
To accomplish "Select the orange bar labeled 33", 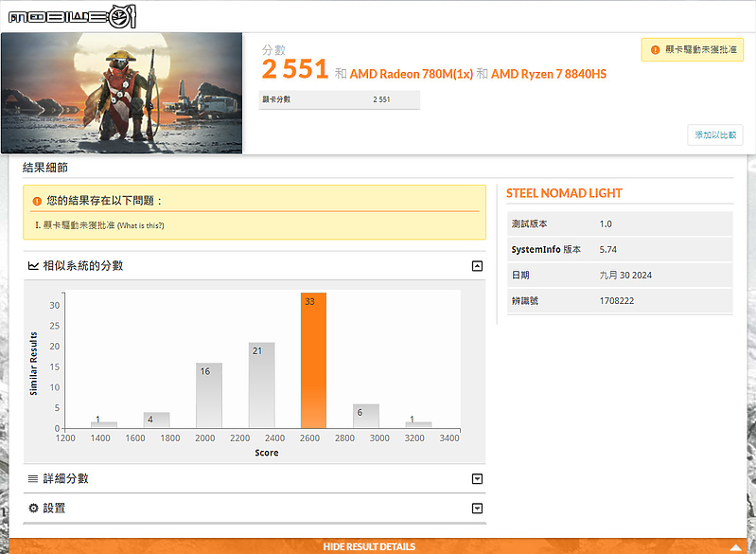I will point(313,360).
